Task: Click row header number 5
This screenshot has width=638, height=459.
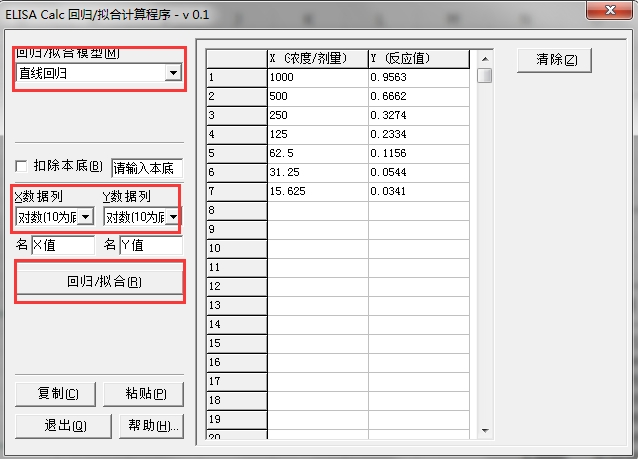Action: pos(236,153)
